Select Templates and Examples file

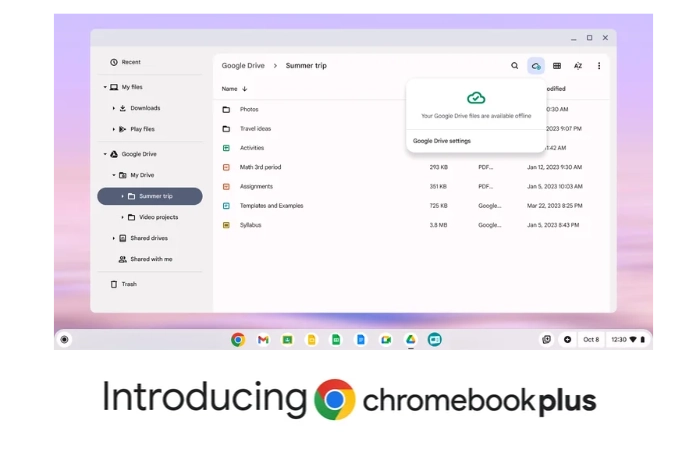click(x=411, y=206)
